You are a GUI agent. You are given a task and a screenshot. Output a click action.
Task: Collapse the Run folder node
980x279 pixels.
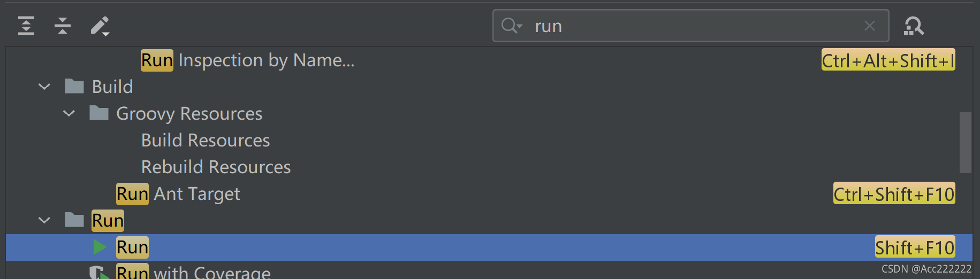pos(44,220)
